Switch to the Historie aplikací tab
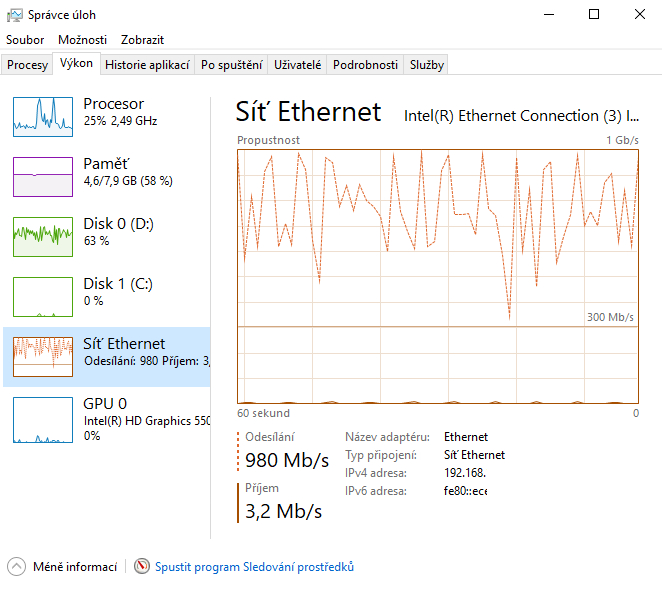This screenshot has width=662, height=594. coord(147,65)
